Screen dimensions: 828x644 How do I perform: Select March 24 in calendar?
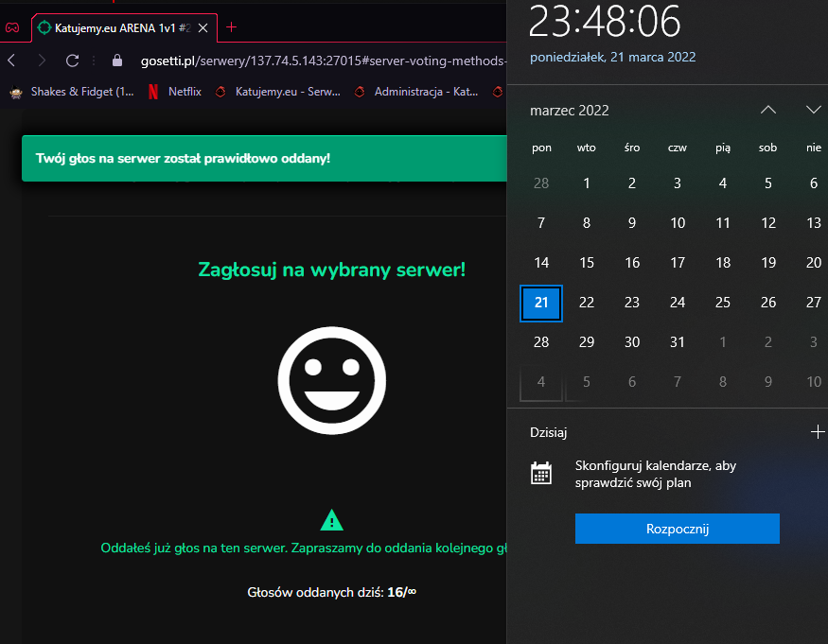pos(678,303)
